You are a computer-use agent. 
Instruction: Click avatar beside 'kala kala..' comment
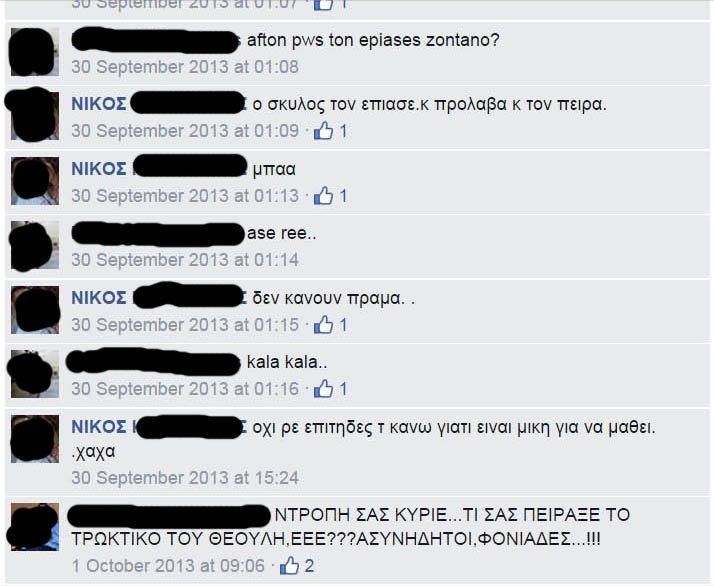(x=35, y=374)
